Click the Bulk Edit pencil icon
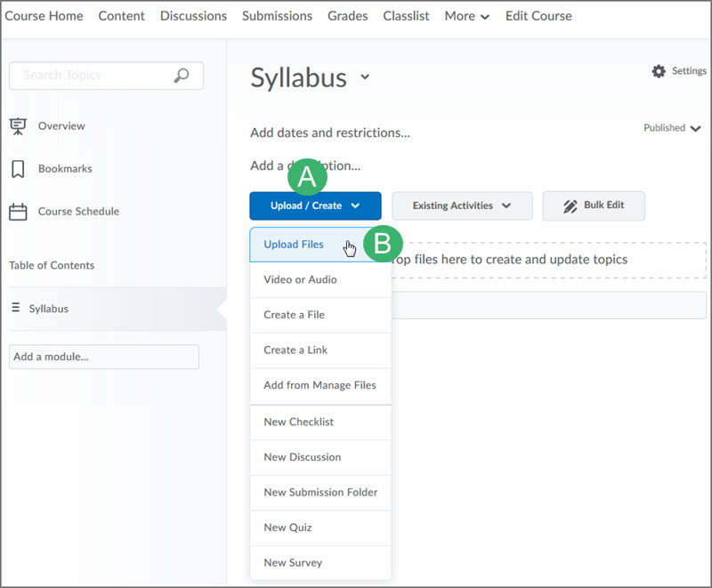Viewport: 712px width, 588px height. (x=570, y=206)
